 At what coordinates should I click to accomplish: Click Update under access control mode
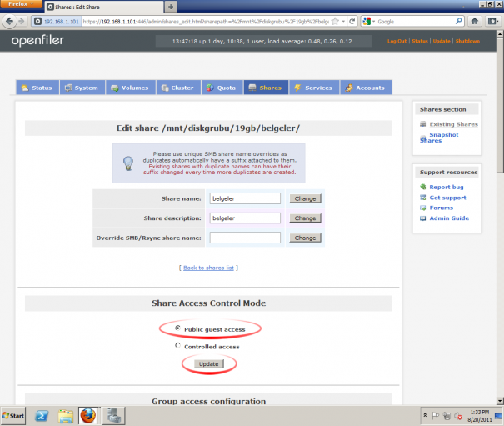tap(208, 364)
